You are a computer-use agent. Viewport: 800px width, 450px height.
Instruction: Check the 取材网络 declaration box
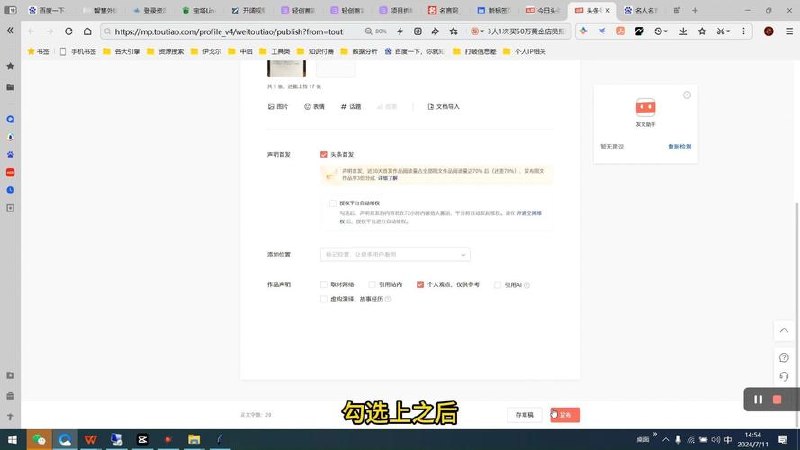pyautogui.click(x=323, y=285)
